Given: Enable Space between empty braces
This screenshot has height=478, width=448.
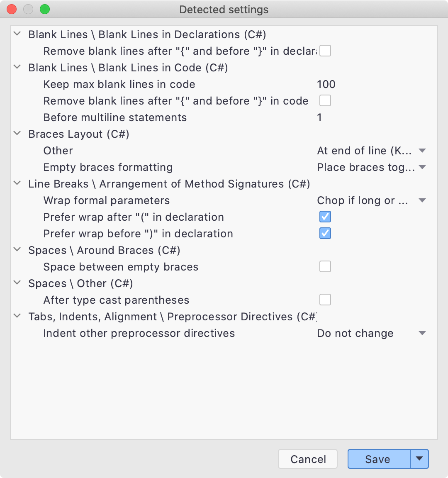Looking at the screenshot, I should coord(325,266).
